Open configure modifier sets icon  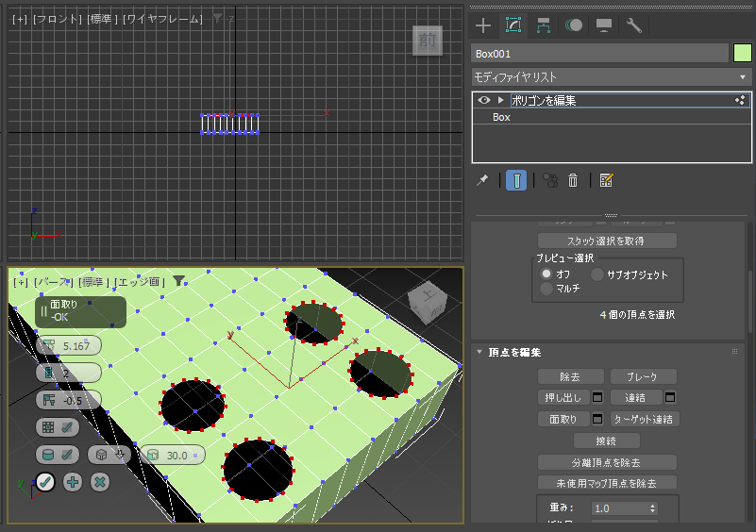tap(606, 181)
